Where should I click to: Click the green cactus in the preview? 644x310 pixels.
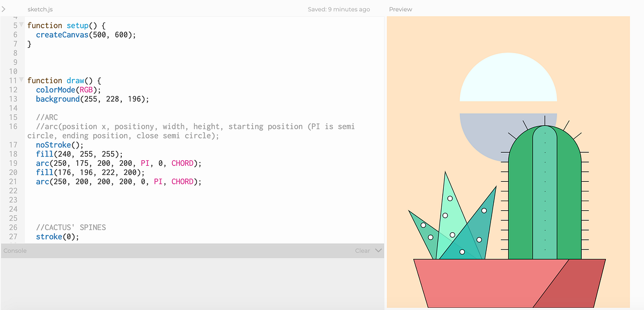click(545, 193)
